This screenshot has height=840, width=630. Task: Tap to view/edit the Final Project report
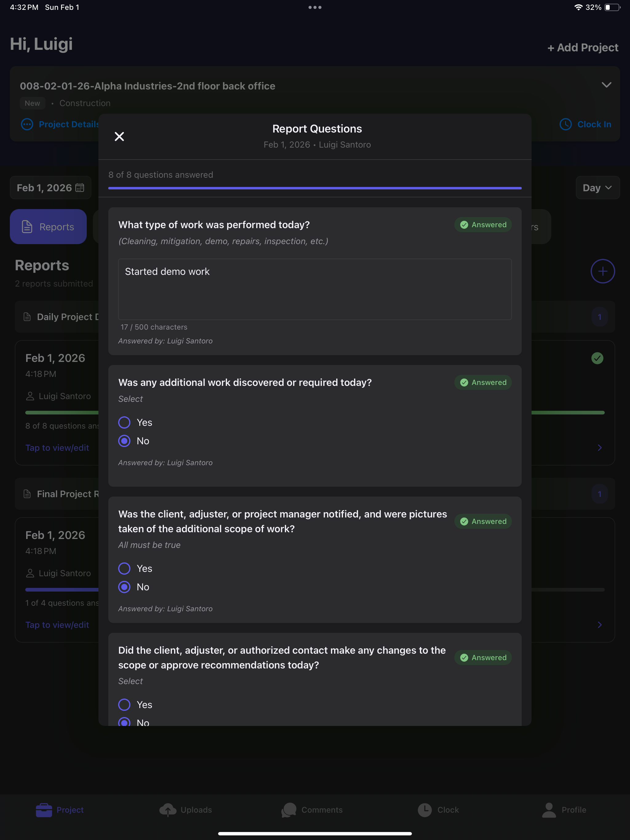pos(57,625)
